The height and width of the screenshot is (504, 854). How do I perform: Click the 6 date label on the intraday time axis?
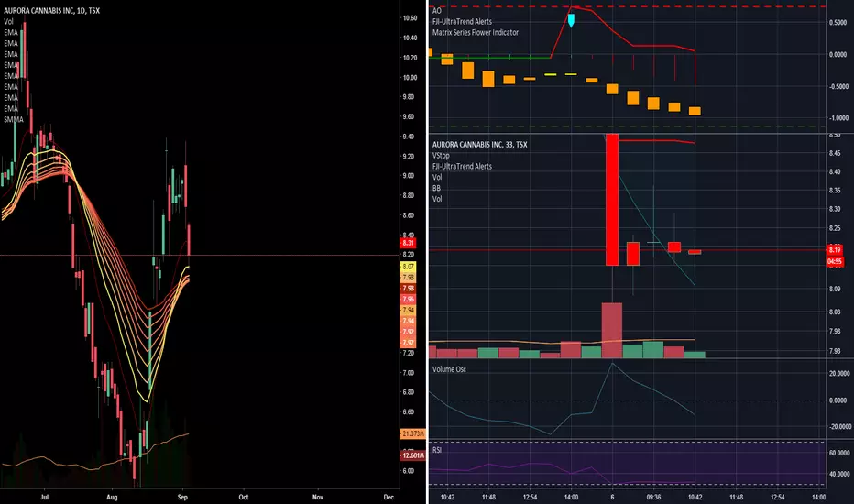click(612, 497)
